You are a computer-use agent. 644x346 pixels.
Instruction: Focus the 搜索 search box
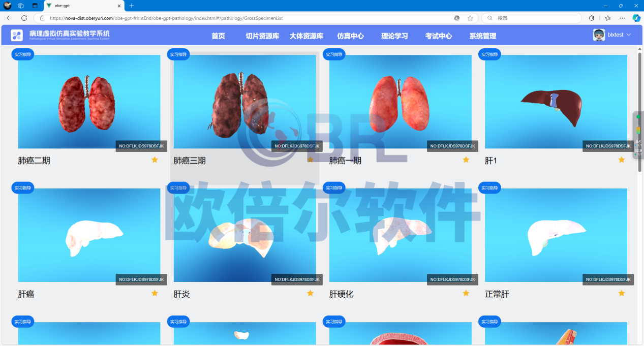(x=531, y=18)
